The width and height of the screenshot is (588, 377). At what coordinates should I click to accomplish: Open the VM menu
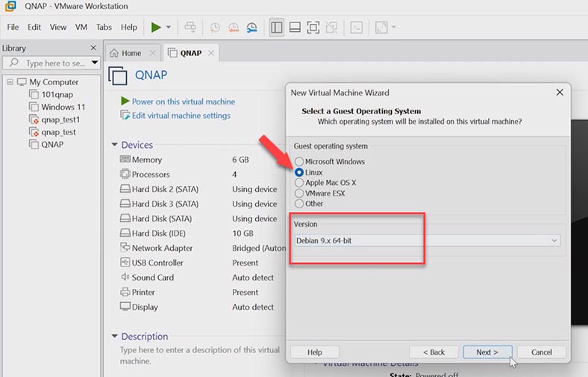[81, 27]
